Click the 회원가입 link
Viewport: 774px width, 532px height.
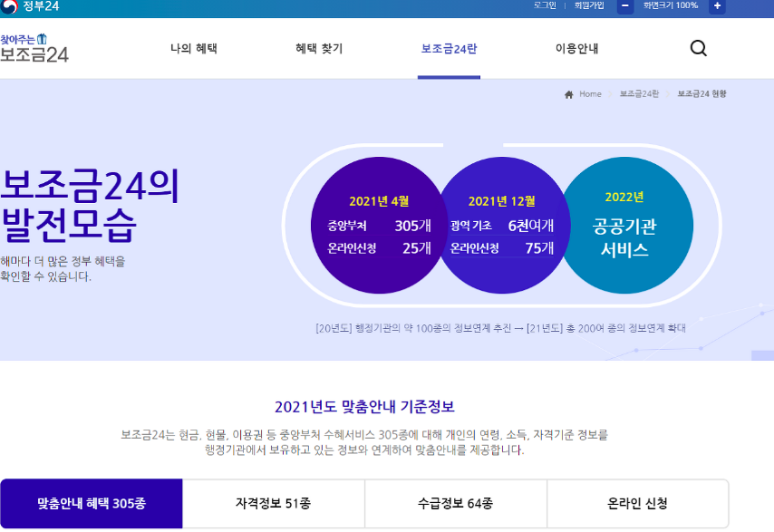coord(589,5)
